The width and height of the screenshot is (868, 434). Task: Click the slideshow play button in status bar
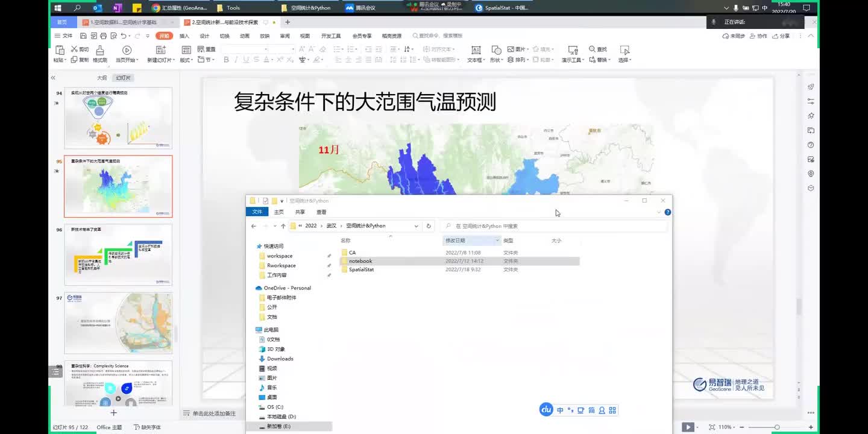point(687,427)
